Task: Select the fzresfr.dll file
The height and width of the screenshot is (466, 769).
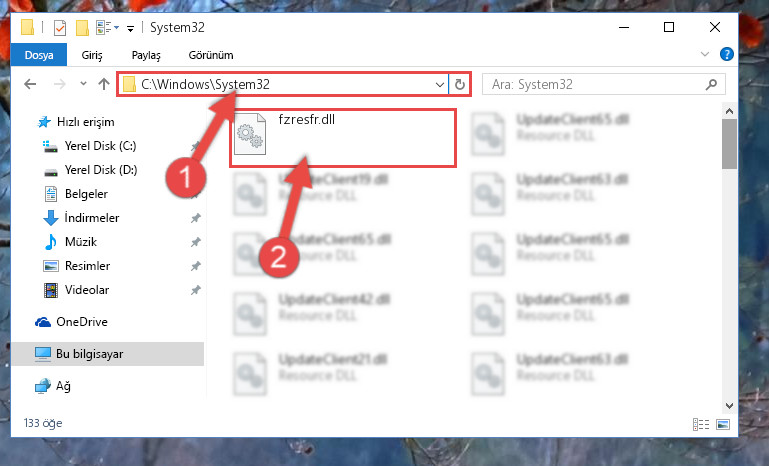Action: point(343,138)
